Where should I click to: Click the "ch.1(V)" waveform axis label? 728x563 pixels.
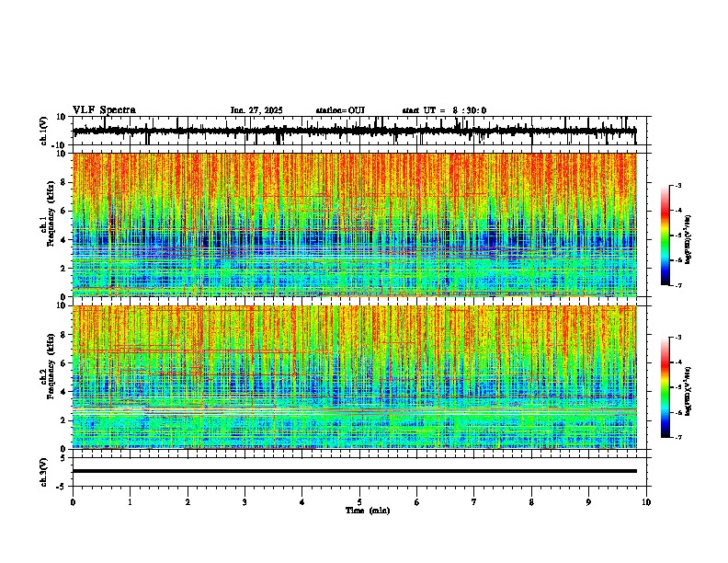(x=44, y=131)
